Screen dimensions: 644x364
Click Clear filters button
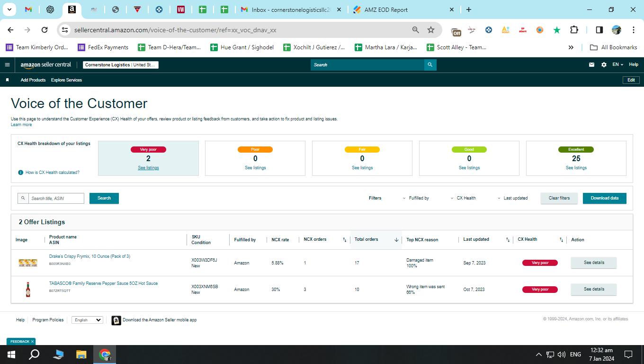[x=559, y=198]
